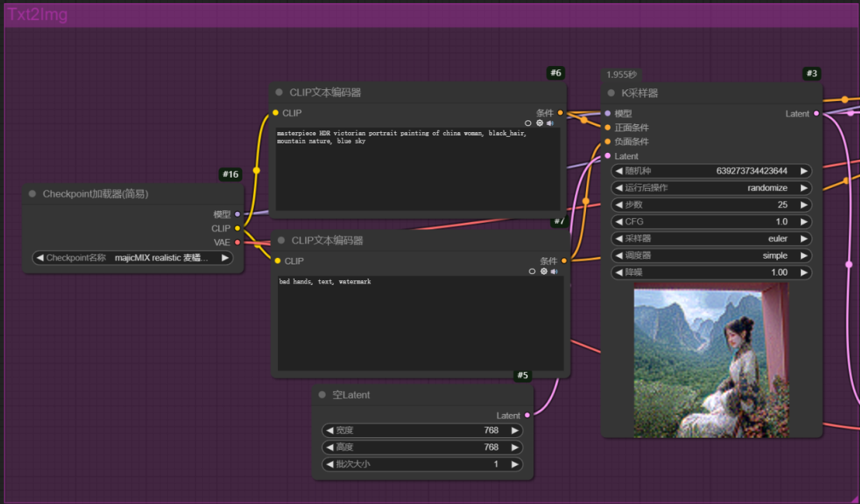Click the speaker icon above the masterpiece prompt
Image resolution: width=860 pixels, height=504 pixels.
550,123
